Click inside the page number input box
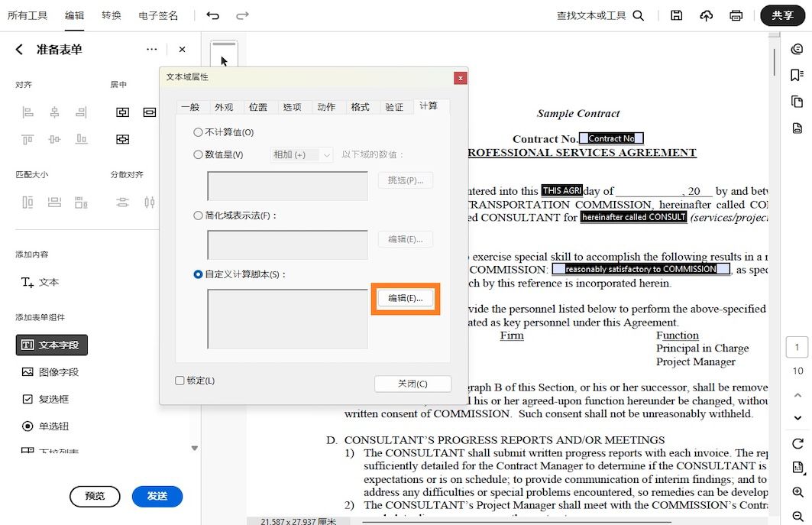This screenshot has height=525, width=812. pyautogui.click(x=797, y=346)
